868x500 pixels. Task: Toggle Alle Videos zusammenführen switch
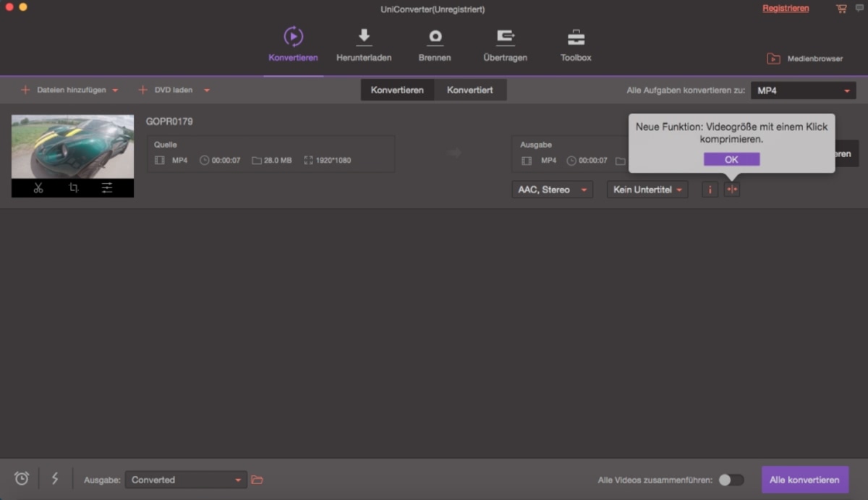tap(731, 480)
